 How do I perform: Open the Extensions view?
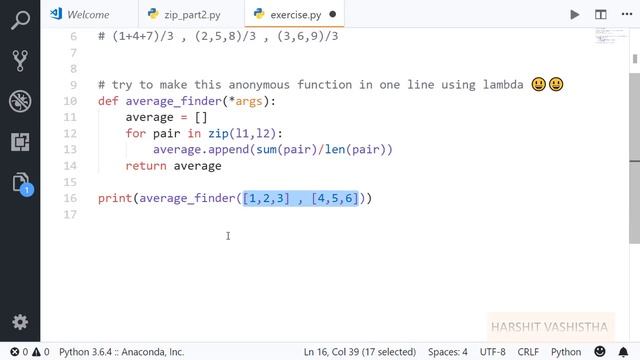[20, 142]
